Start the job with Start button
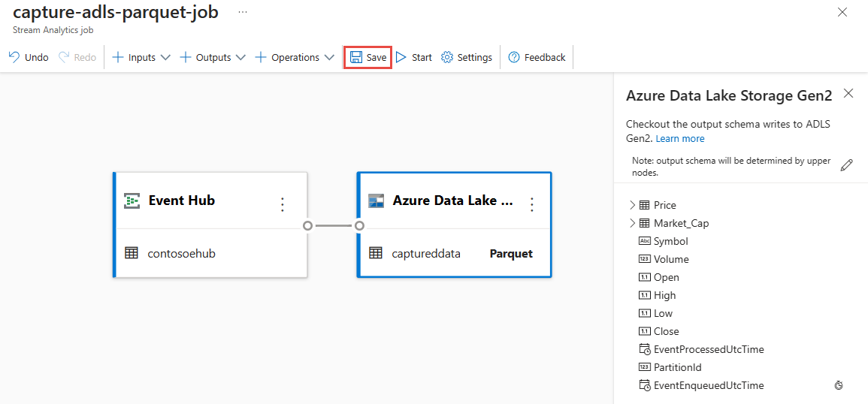Screen dimensions: 868x404 tap(413, 58)
